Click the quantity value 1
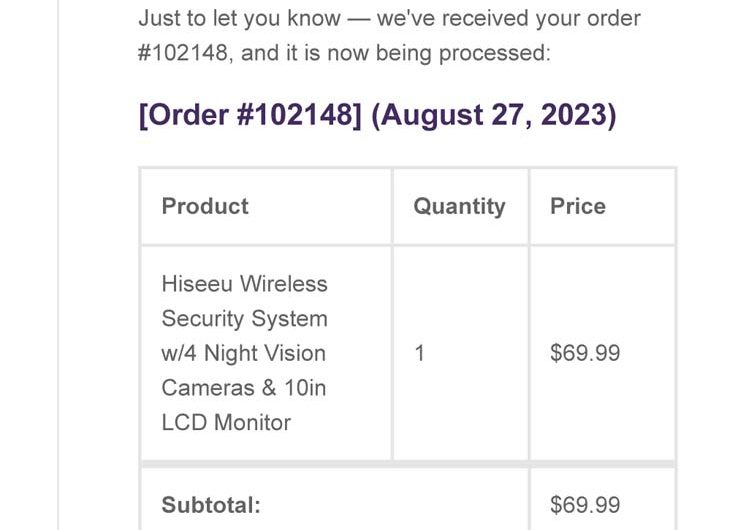749x530 pixels. click(420, 353)
